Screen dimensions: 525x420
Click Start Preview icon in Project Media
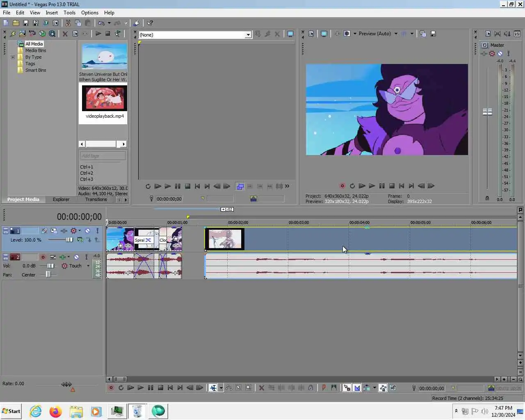(x=98, y=34)
